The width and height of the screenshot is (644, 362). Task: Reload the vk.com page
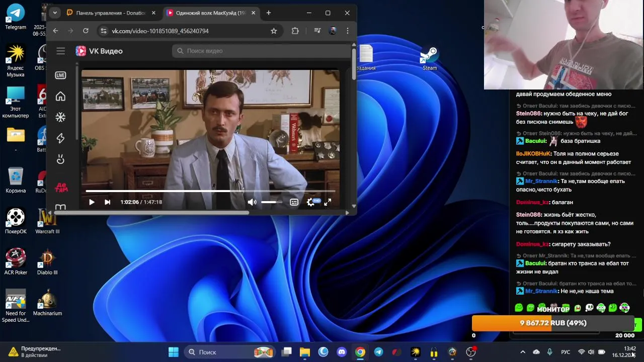(86, 31)
